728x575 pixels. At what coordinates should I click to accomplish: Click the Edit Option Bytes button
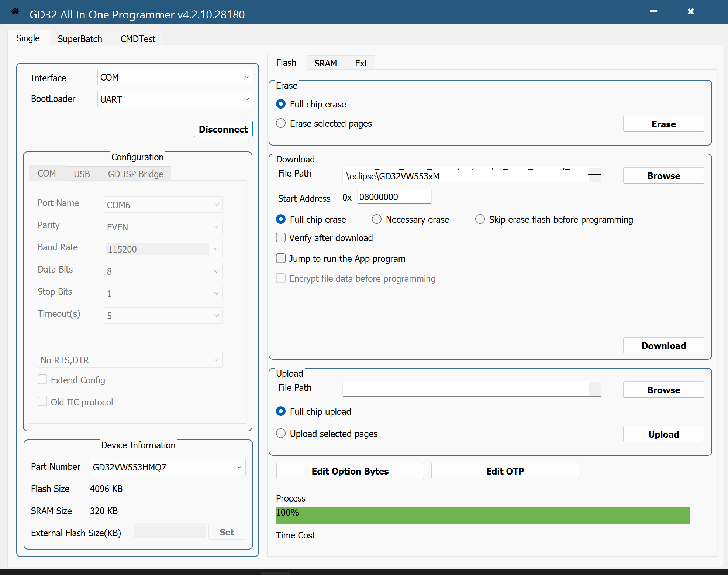pos(350,471)
